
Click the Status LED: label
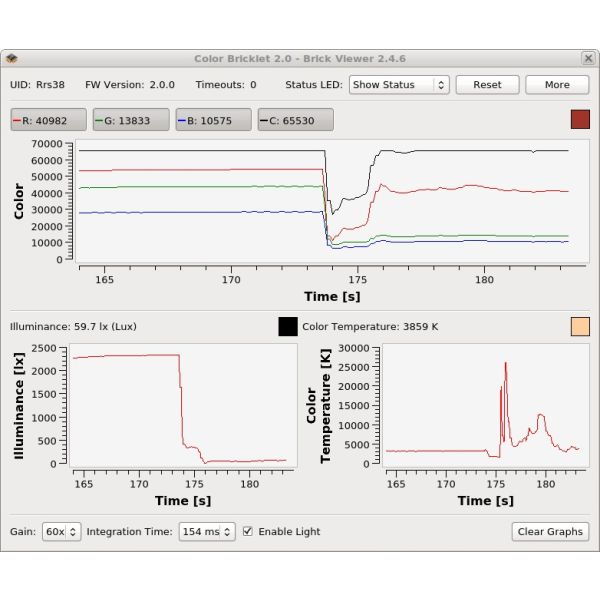pos(314,85)
